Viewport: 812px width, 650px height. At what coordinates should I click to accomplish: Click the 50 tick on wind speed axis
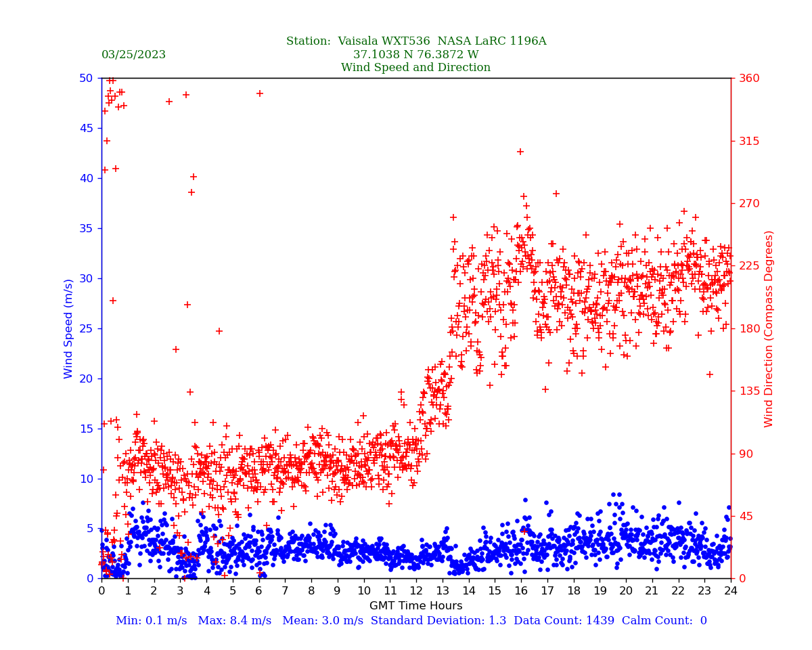85,79
